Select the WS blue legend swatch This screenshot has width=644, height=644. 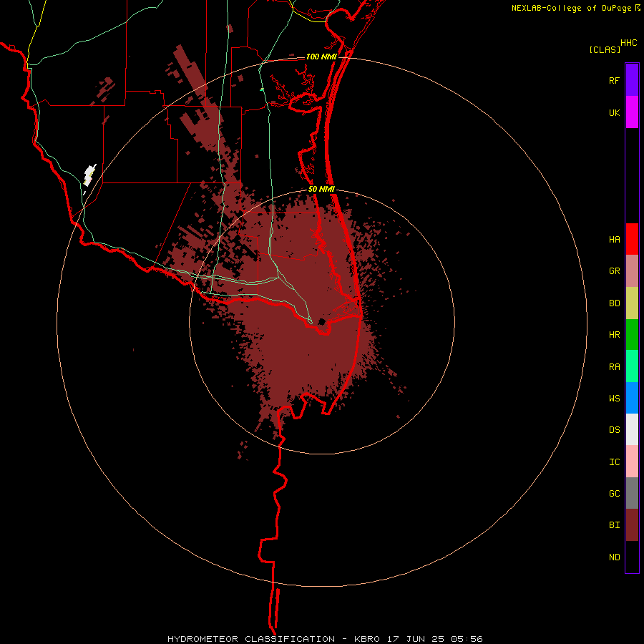point(632,398)
